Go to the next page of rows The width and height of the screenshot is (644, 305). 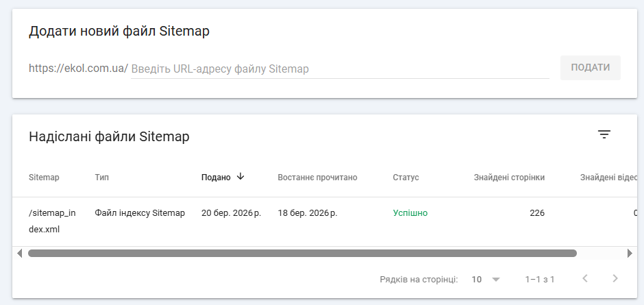pos(615,279)
